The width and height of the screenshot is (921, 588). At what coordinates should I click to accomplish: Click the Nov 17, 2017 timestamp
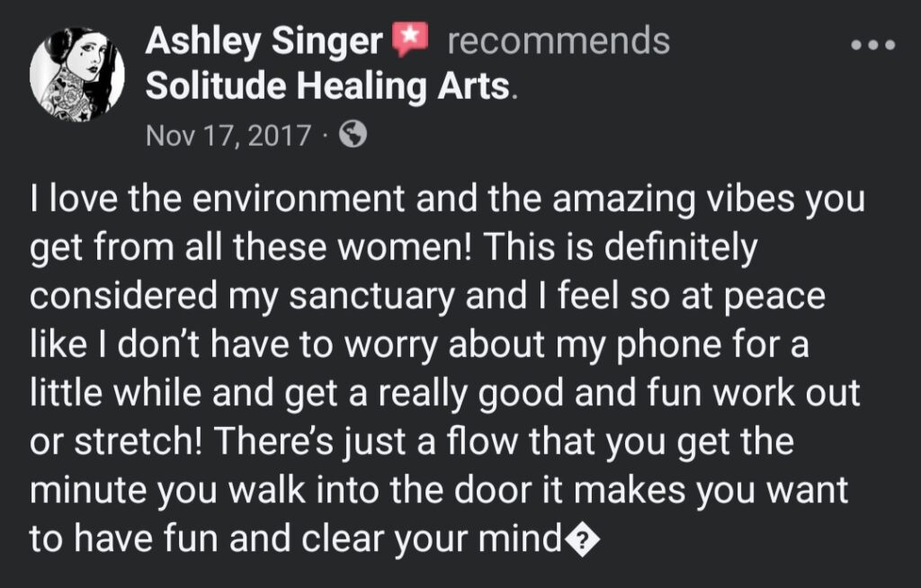pyautogui.click(x=228, y=135)
